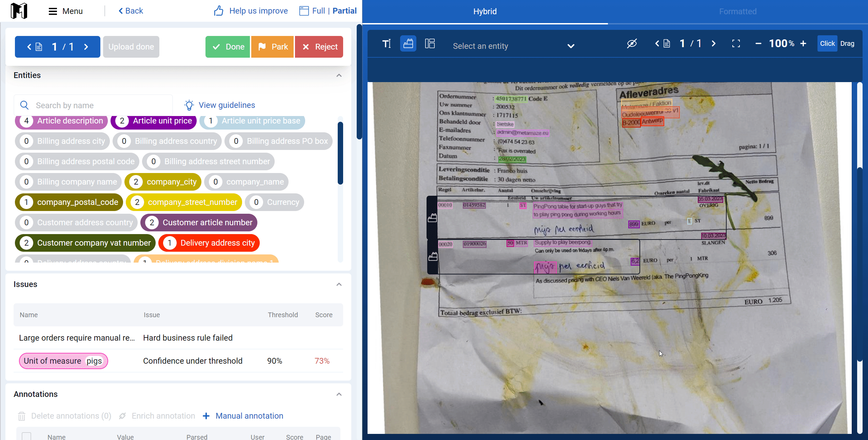Viewport: 868px width, 440px height.
Task: Open the hamburger Menu
Action: point(65,11)
